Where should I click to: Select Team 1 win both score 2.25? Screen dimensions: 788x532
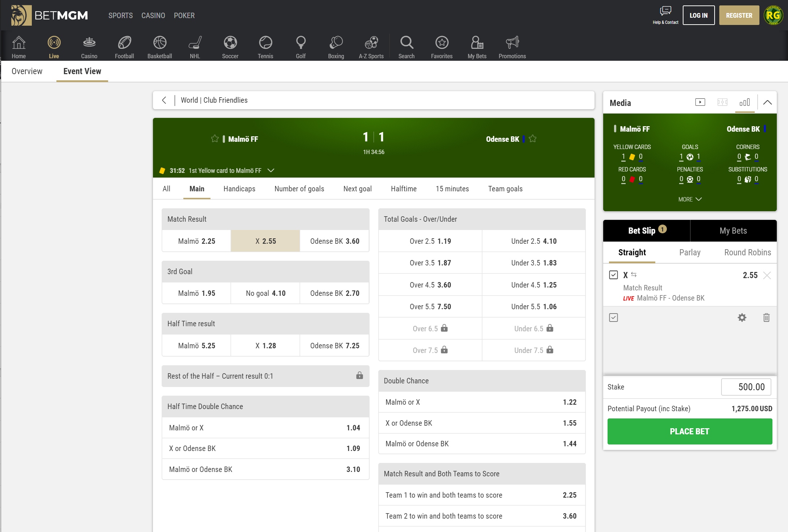(x=482, y=495)
